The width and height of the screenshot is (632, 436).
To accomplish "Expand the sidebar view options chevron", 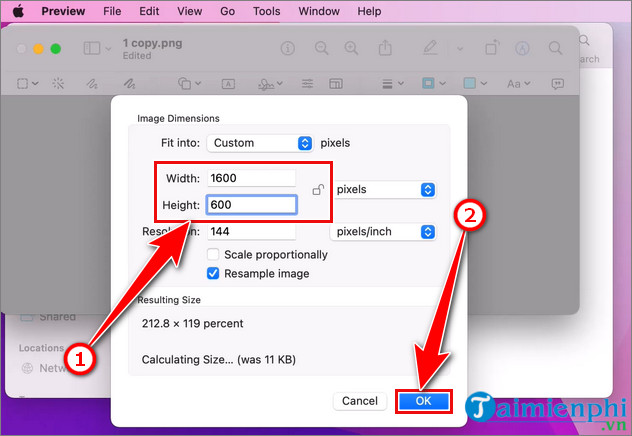I will click(108, 49).
